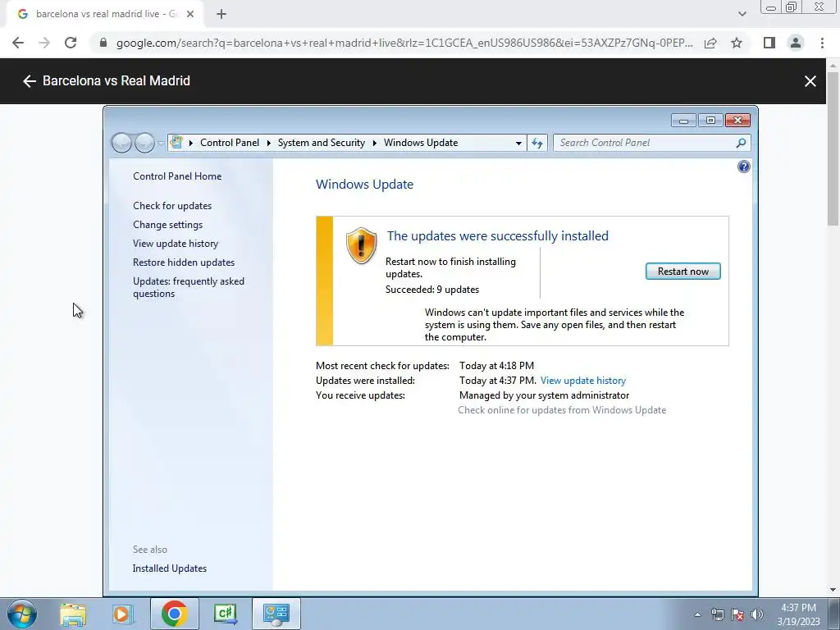Open C# application in taskbar
Viewport: 840px width, 630px height.
pos(225,614)
